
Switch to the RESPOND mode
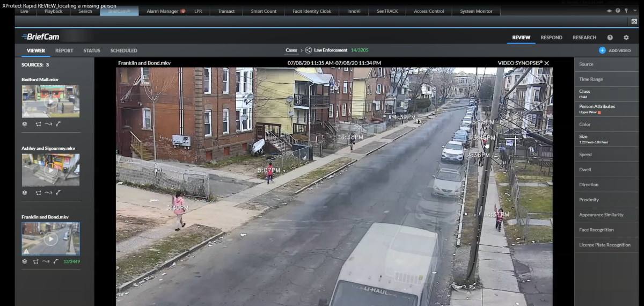point(551,38)
